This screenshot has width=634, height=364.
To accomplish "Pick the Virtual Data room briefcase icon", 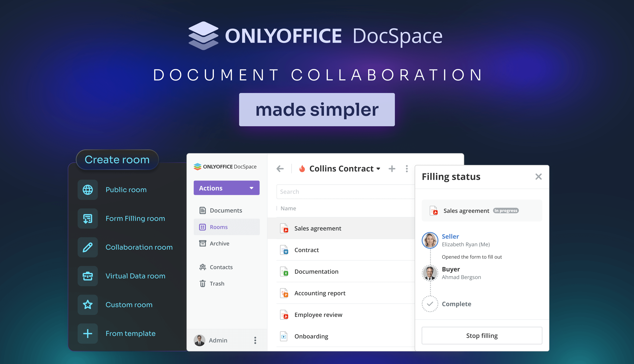I will 87,276.
